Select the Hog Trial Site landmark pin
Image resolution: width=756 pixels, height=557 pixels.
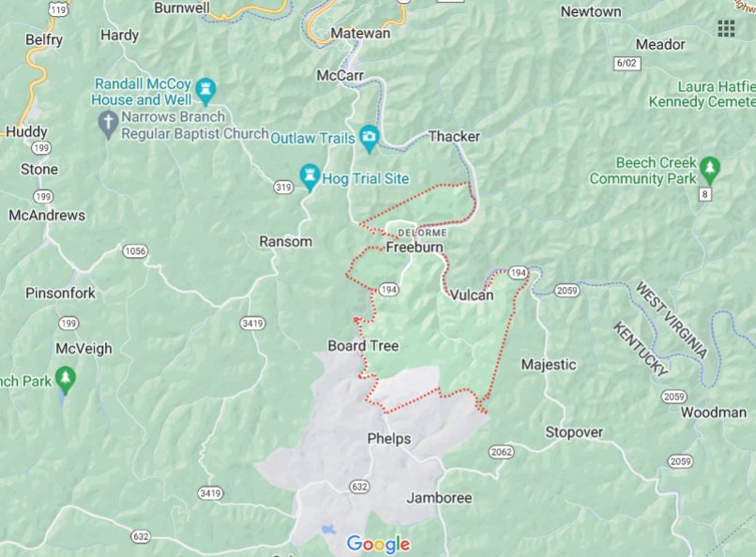pyautogui.click(x=309, y=178)
